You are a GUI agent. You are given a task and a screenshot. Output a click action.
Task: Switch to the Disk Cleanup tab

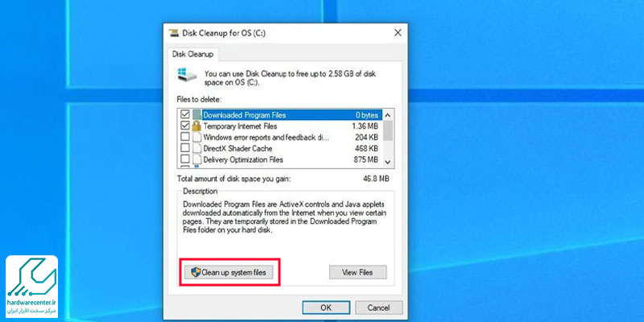[192, 54]
